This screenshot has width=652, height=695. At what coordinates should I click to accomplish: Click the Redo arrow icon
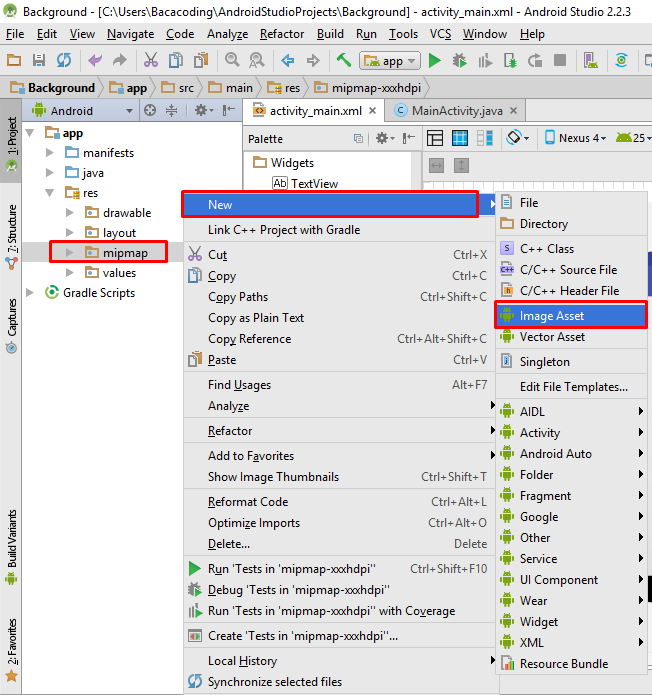pos(119,60)
